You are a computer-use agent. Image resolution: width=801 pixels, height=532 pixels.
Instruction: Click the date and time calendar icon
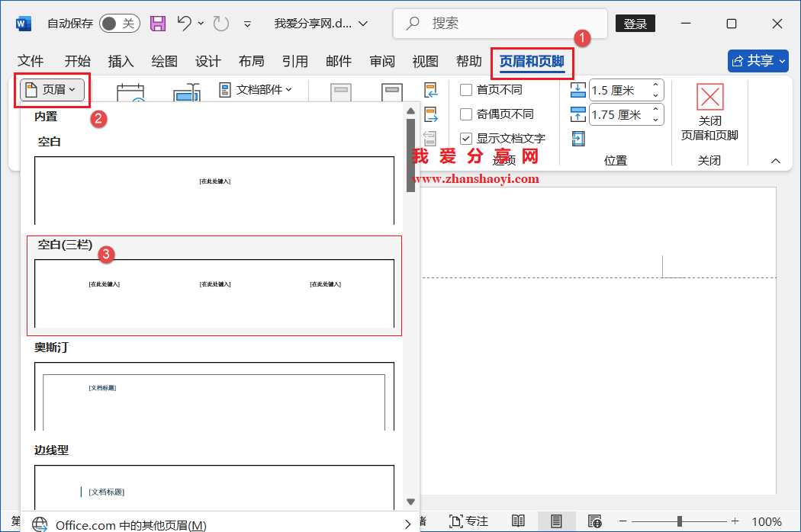[x=130, y=92]
